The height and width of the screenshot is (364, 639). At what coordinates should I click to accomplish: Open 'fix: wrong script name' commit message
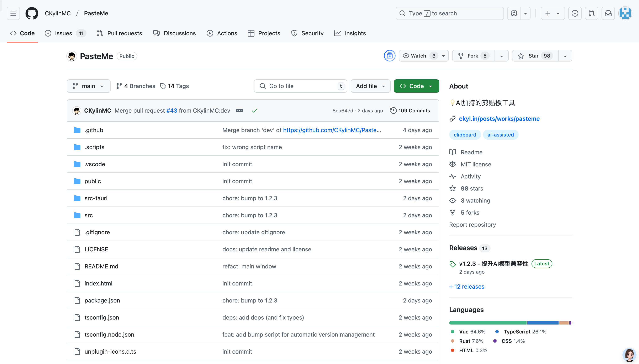click(x=252, y=147)
